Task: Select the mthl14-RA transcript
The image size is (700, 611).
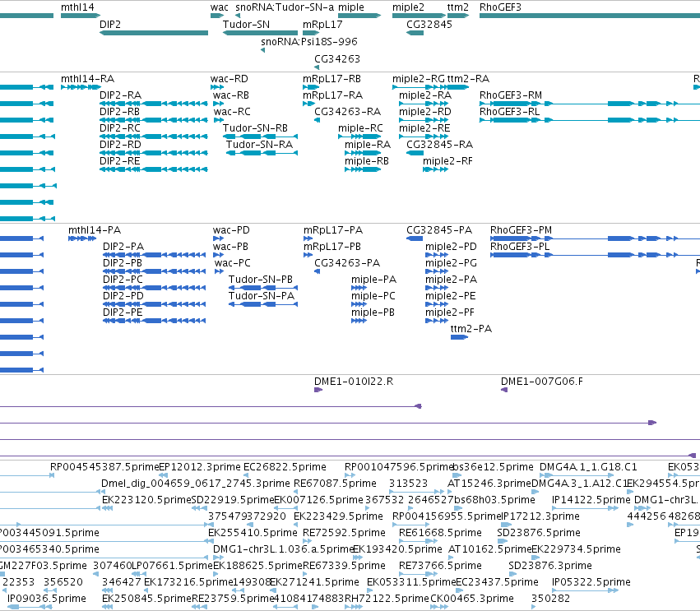Action: pyautogui.click(x=81, y=87)
